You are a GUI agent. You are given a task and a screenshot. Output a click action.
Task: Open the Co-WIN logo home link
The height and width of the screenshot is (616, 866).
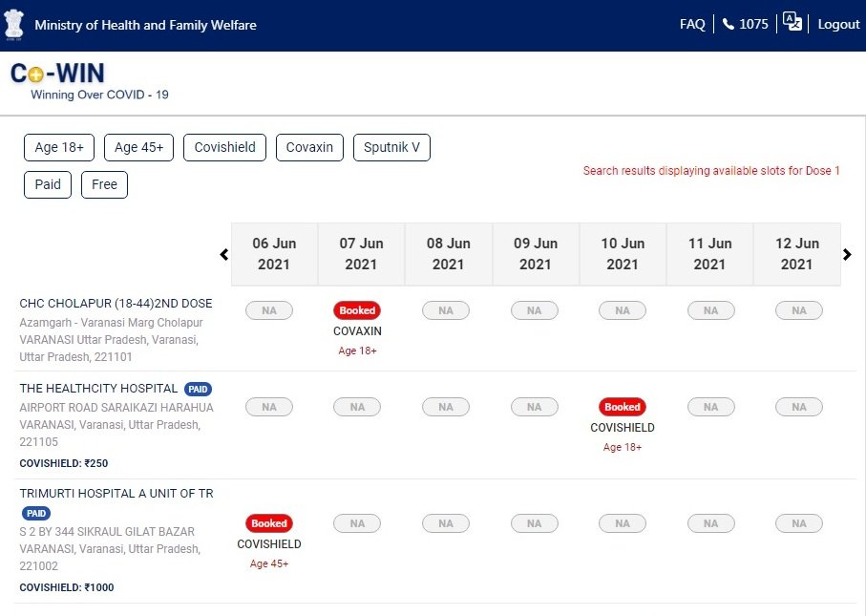point(57,73)
